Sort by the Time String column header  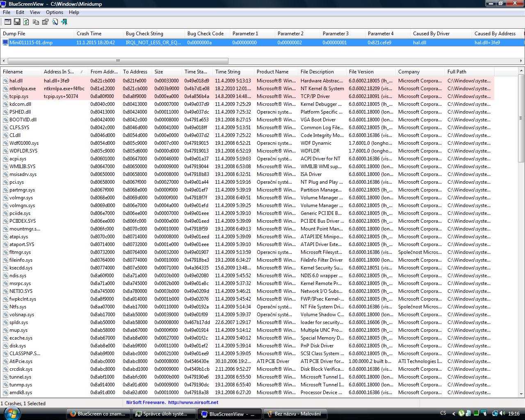click(233, 72)
